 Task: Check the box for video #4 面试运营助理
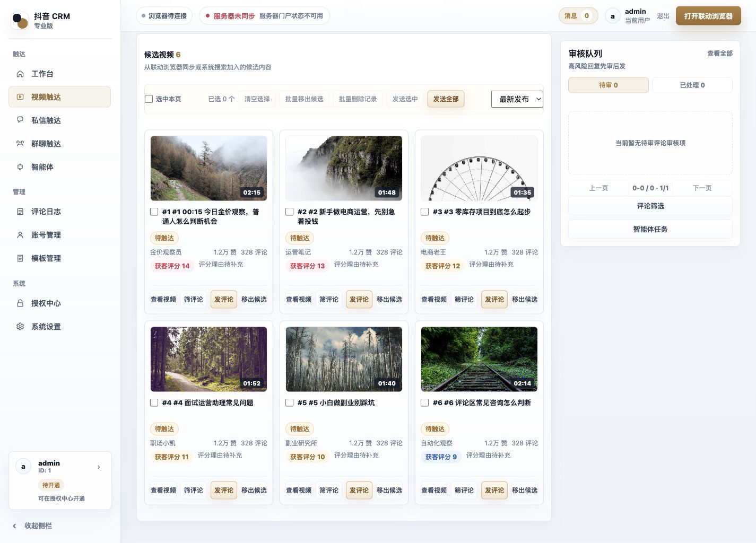pyautogui.click(x=154, y=402)
